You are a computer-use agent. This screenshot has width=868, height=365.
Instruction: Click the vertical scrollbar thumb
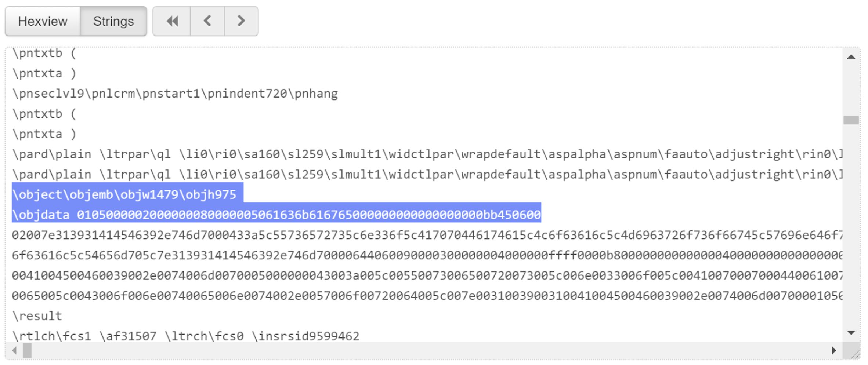(851, 120)
